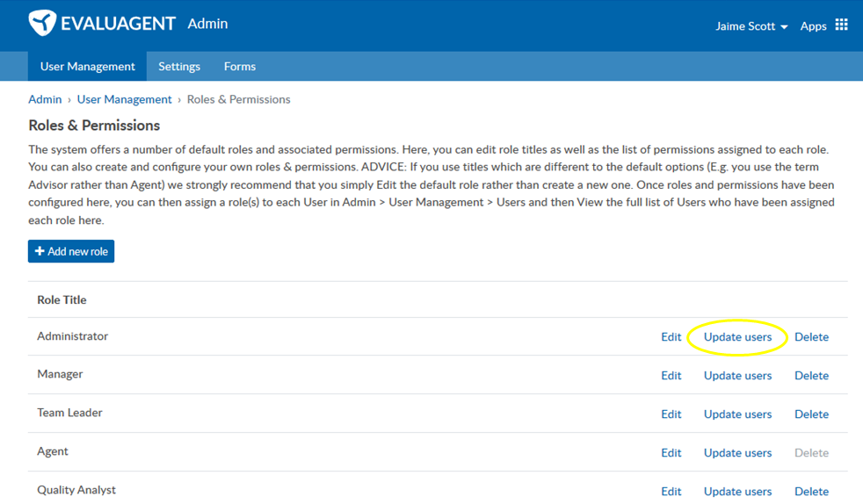This screenshot has height=504, width=863.
Task: Update users for the Agent role
Action: pyautogui.click(x=737, y=453)
